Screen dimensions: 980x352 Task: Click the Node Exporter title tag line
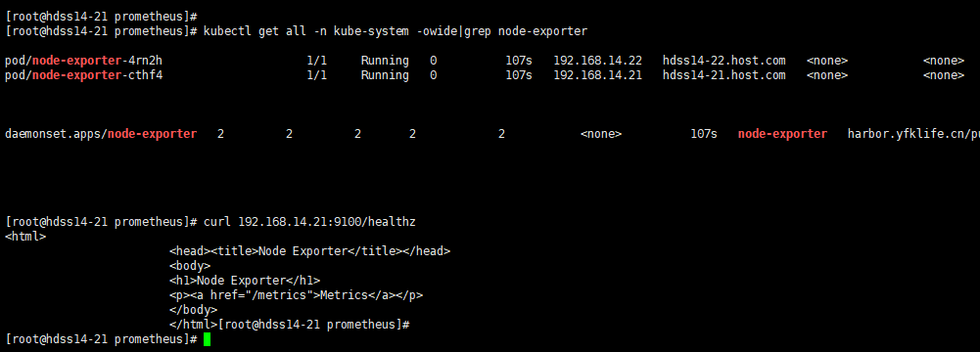pos(310,251)
